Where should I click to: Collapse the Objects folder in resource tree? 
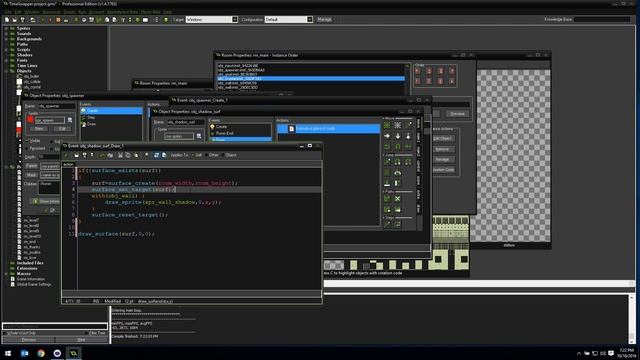[6, 71]
